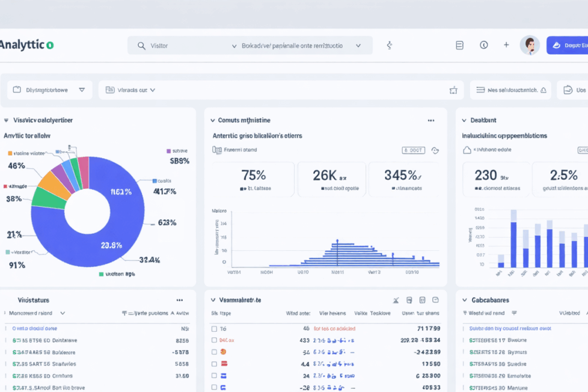Open the Diyangtotorbowe dropdown
Screen dimensions: 588x392
(x=49, y=90)
